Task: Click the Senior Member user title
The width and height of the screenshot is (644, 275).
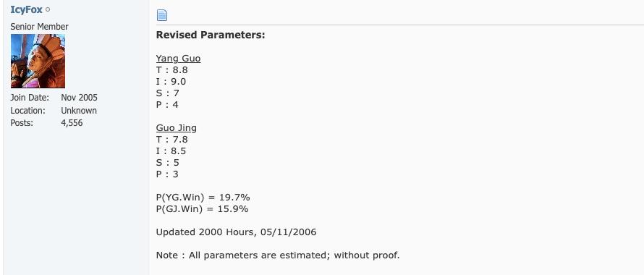Action: (39, 27)
